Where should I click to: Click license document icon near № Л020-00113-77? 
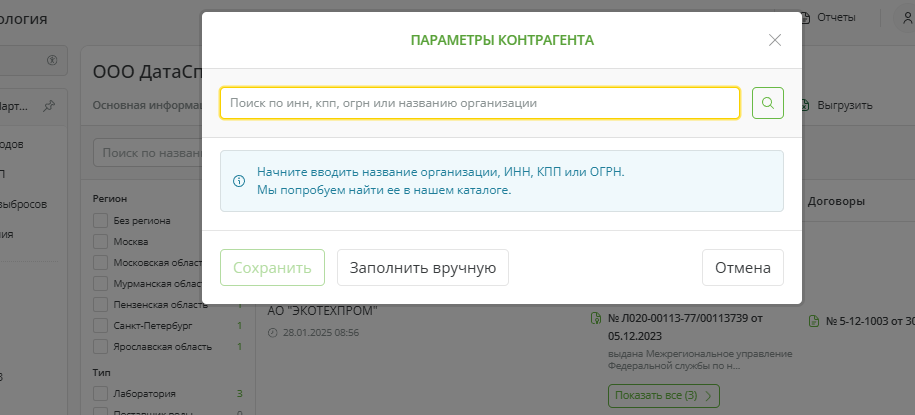(x=596, y=319)
